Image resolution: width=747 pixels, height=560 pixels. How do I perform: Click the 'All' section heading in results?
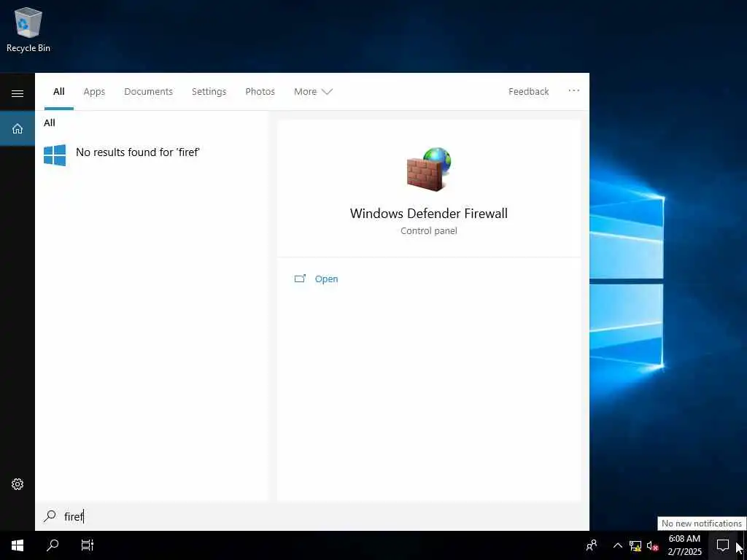click(50, 122)
